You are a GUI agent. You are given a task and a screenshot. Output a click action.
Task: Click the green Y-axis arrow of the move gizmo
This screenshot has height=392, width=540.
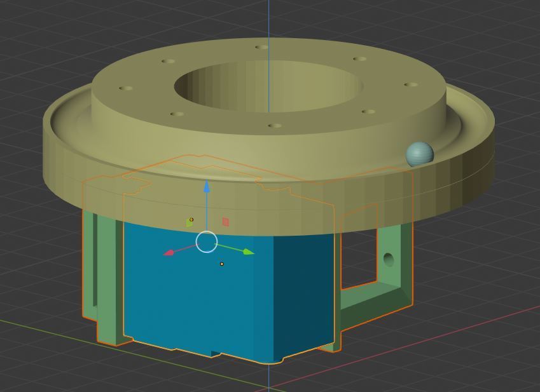[x=249, y=252]
